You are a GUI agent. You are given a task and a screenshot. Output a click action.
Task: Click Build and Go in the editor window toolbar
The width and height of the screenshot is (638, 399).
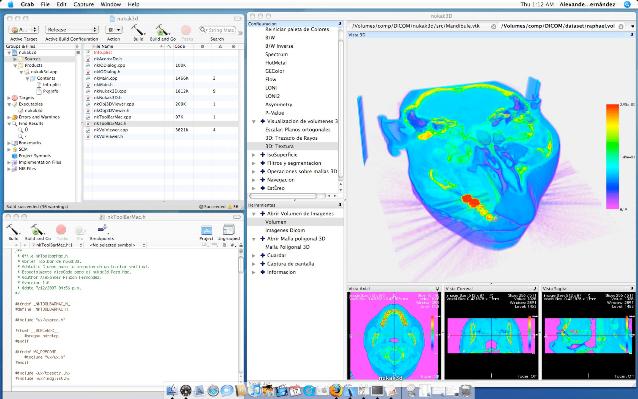tap(37, 230)
